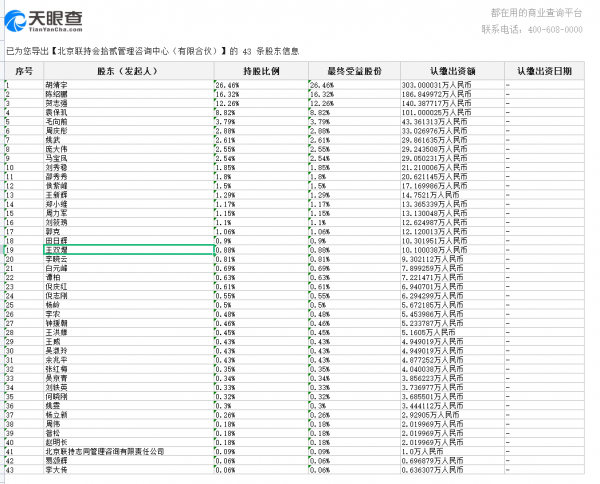Select sequence number 10 cell
The height and width of the screenshot is (484, 600).
point(24,168)
